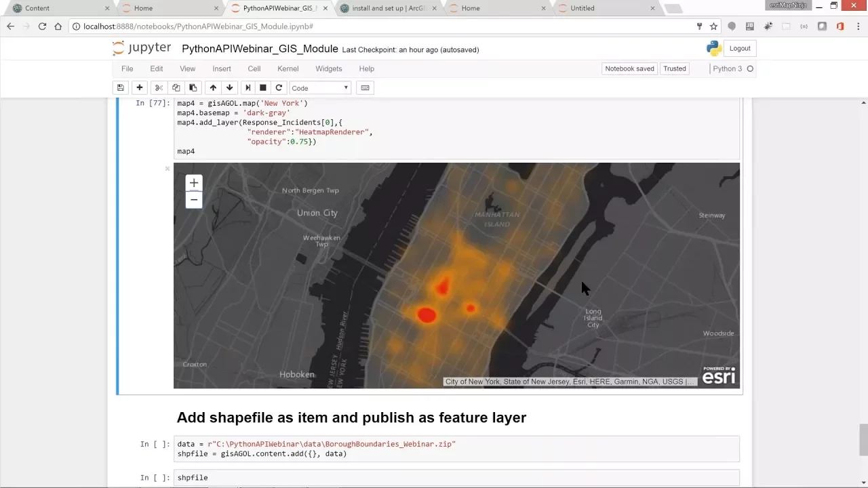This screenshot has height=488, width=868.
Task: Copy the selected cells
Action: click(x=176, y=87)
